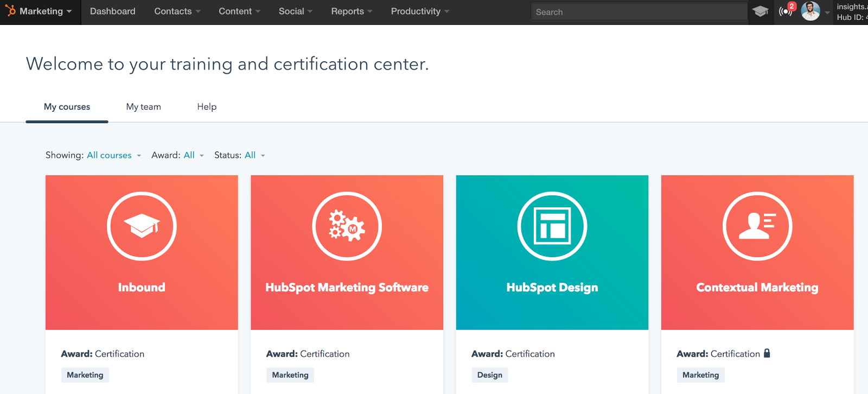Click Award: Certification text under Contextual Marketing

(718, 354)
